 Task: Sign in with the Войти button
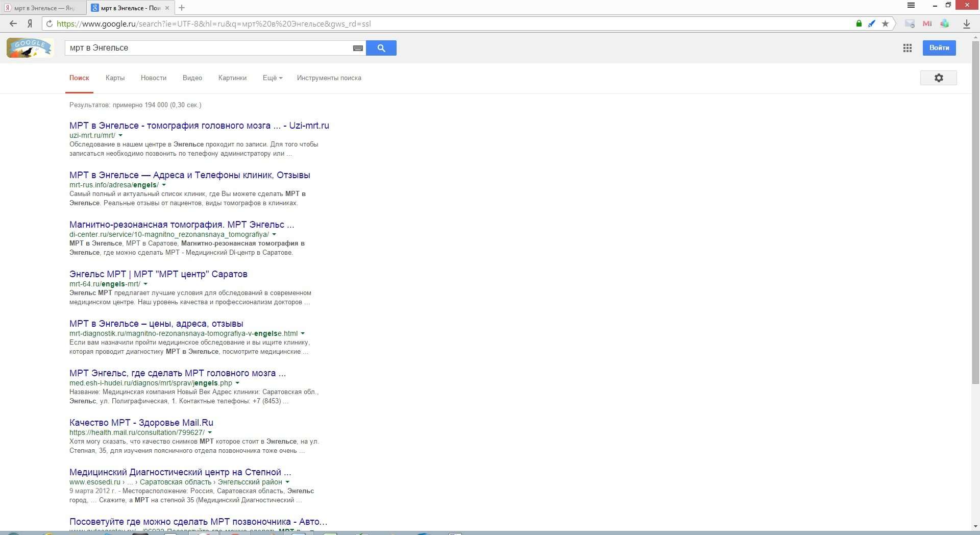pyautogui.click(x=939, y=48)
